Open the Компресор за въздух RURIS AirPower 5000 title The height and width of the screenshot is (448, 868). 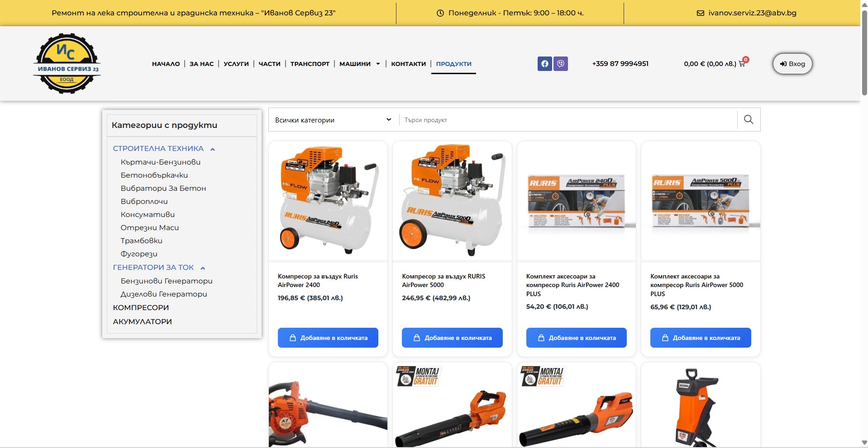[x=444, y=281]
